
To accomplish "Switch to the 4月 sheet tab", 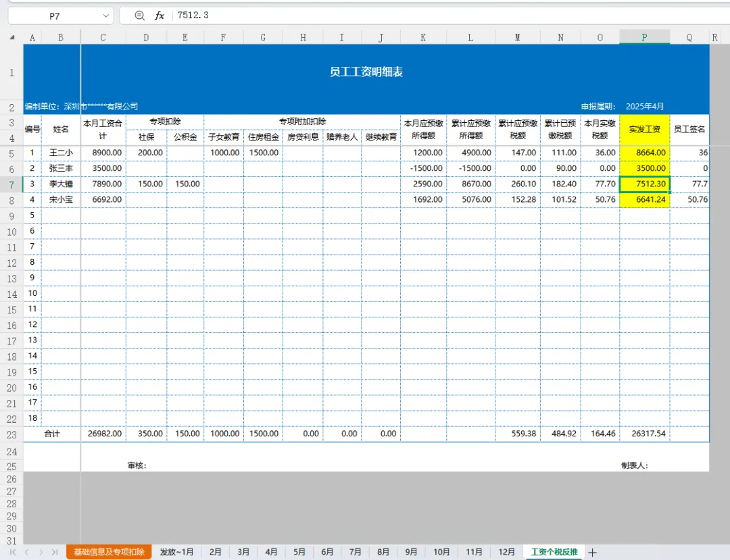I will 271,552.
